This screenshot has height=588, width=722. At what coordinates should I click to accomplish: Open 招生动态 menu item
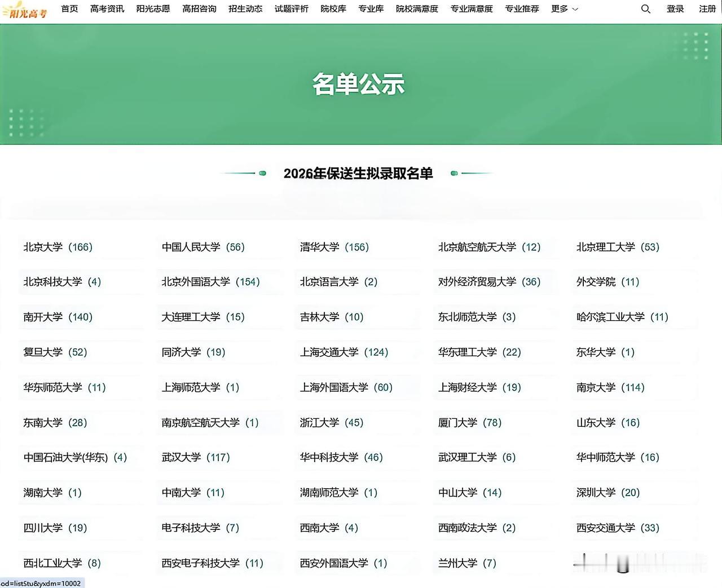coord(245,9)
